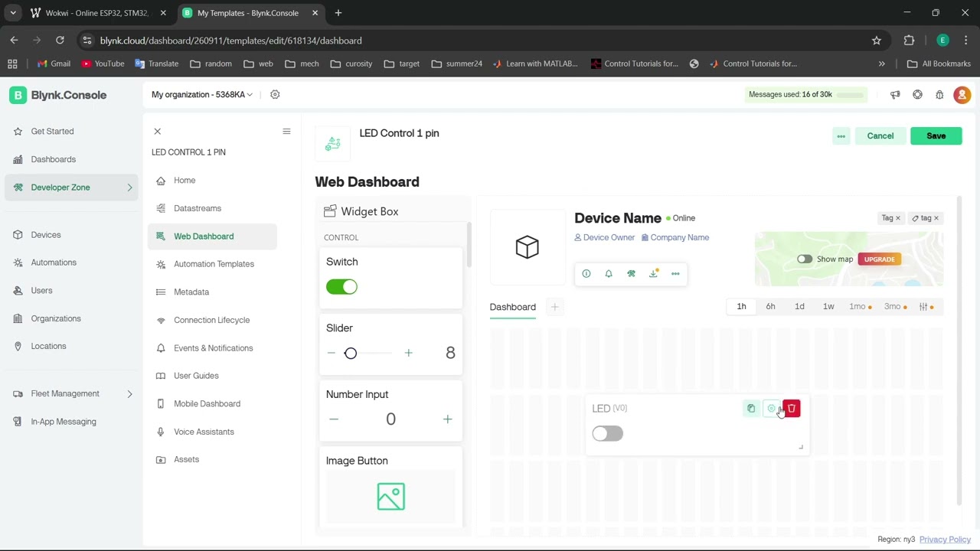This screenshot has width=980, height=551.
Task: Expand Developer Zone menu
Action: pos(129,187)
